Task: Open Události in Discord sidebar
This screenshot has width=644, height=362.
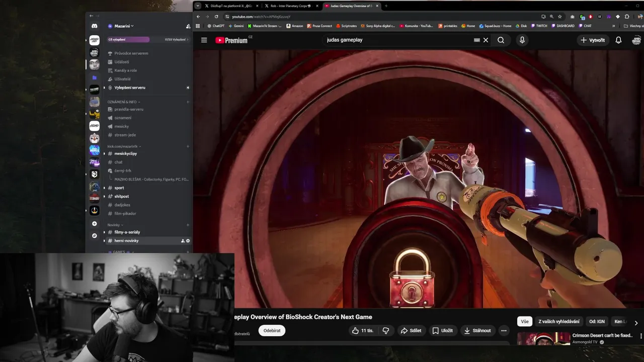Action: (122, 62)
